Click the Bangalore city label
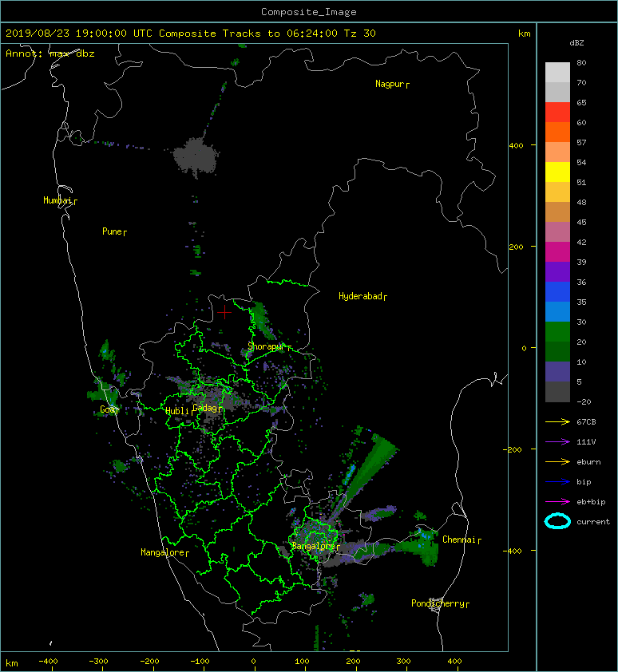618x672 pixels. [x=313, y=546]
